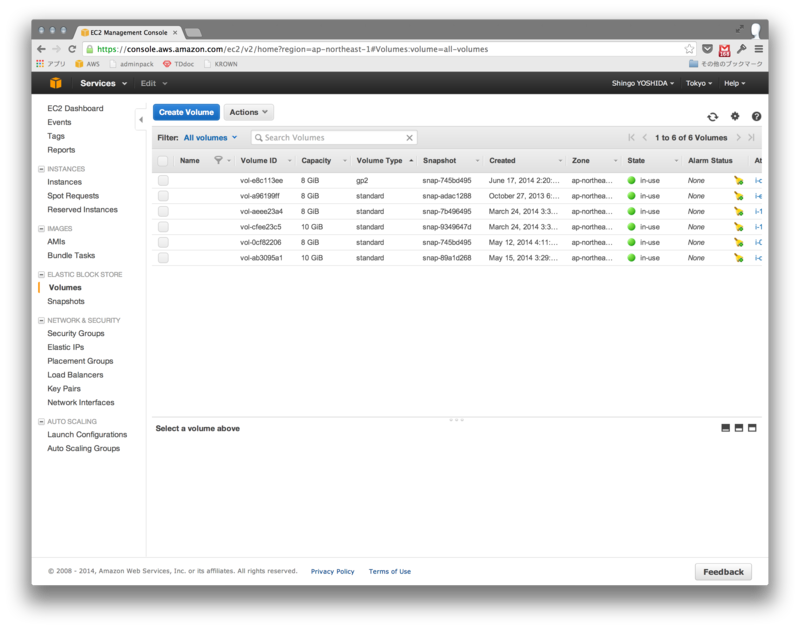Go to previous page of volumes
The height and width of the screenshot is (629, 800).
pos(645,138)
